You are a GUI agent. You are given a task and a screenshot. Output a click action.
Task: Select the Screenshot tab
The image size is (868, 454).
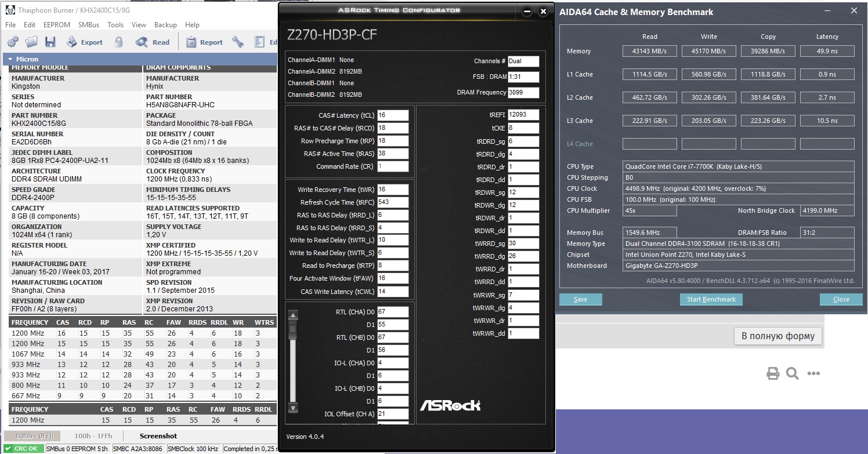tap(158, 436)
